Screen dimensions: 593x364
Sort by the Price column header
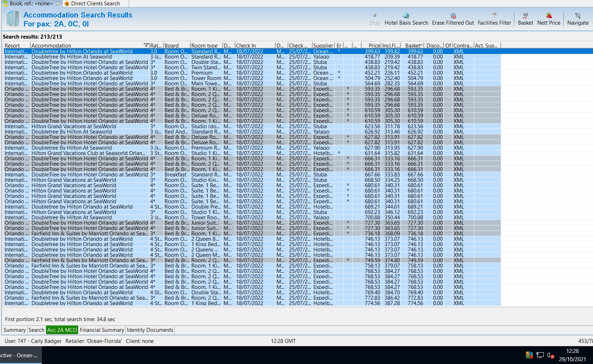coord(371,45)
